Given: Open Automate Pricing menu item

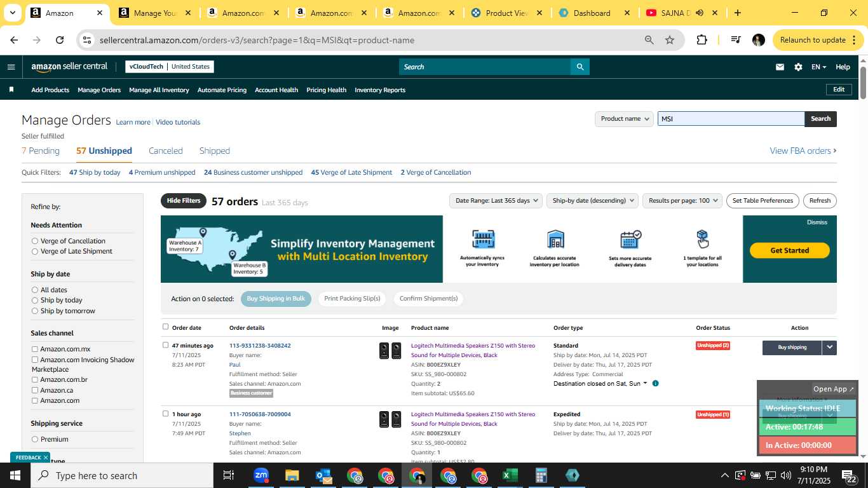Looking at the screenshot, I should 222,90.
